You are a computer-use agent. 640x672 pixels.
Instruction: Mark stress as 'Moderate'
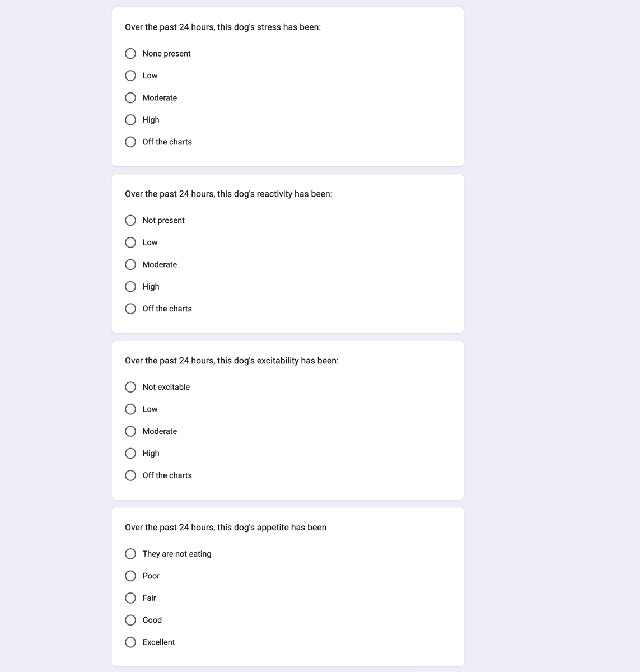pyautogui.click(x=130, y=97)
